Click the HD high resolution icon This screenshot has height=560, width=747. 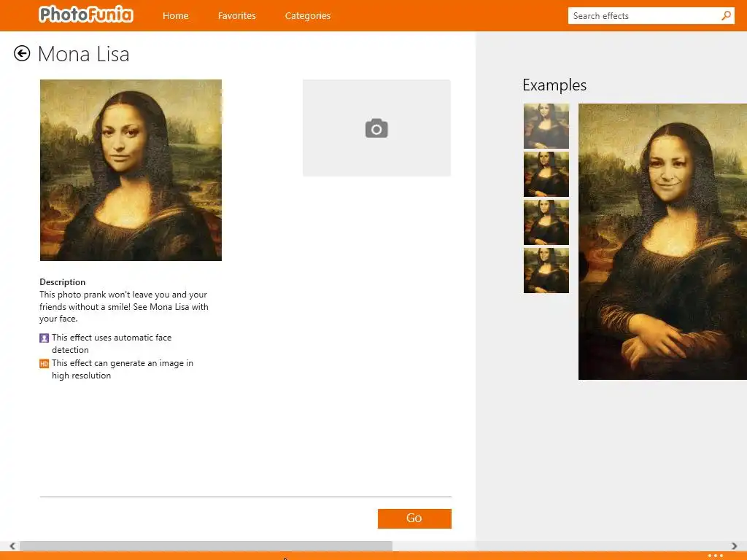(x=44, y=364)
